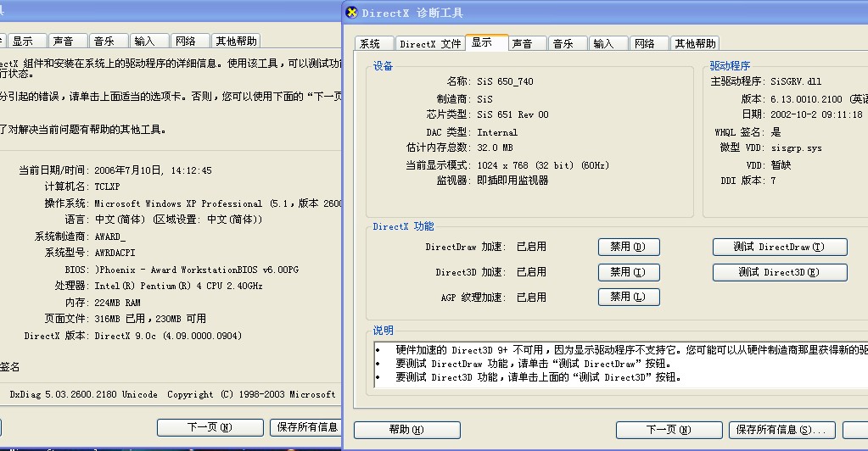Viewport: 868px width, 451px height.
Task: Click the device name SiS 650_740
Action: 505,81
